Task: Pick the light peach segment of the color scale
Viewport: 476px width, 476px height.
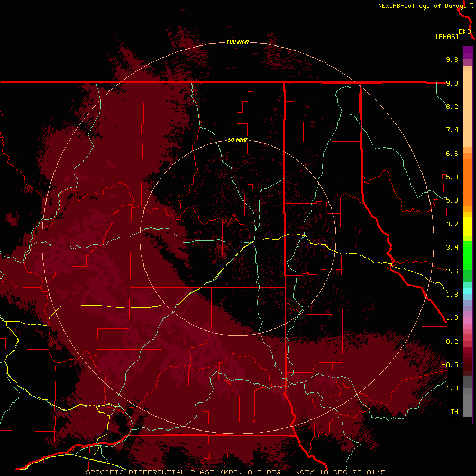Action: point(467,108)
